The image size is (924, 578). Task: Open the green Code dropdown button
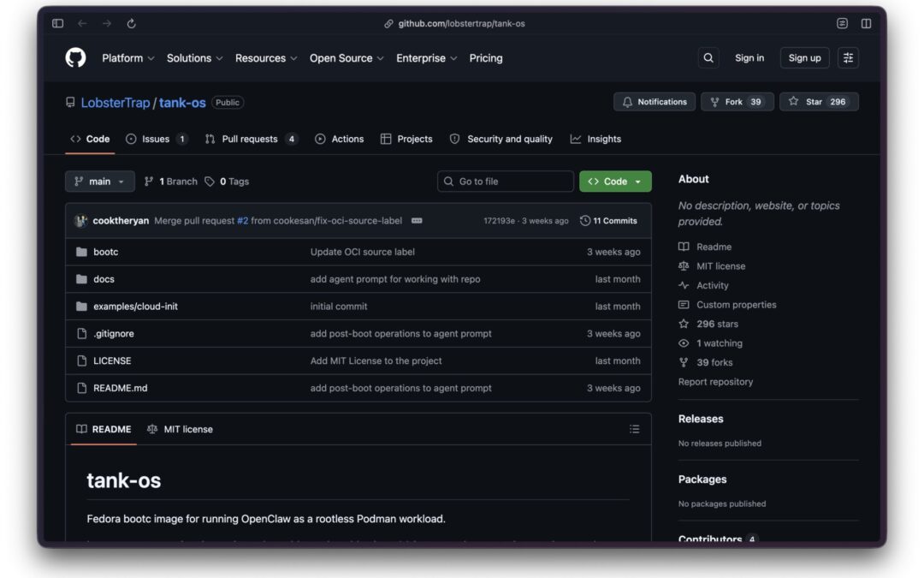click(615, 182)
